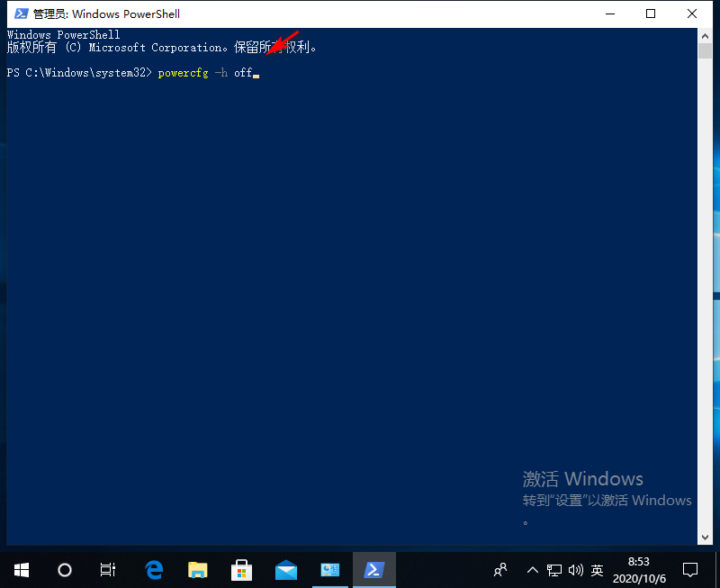This screenshot has height=588, width=720.
Task: Open the volume control via the speaker icon
Action: coord(576,570)
